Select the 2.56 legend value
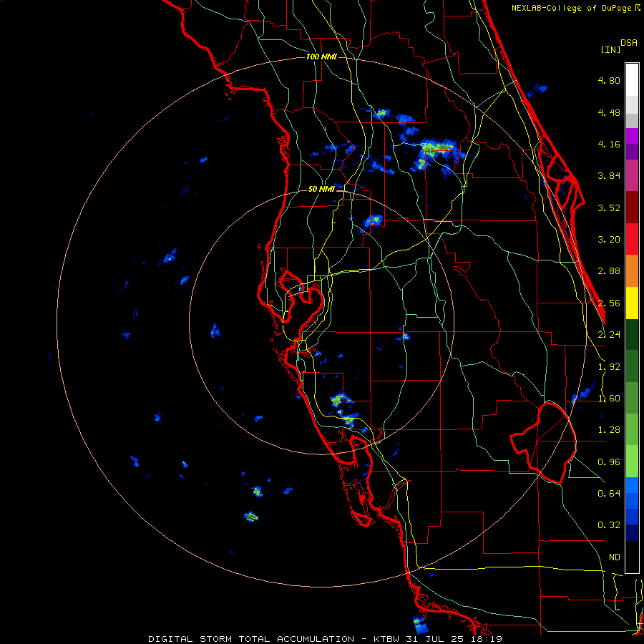Image resolution: width=644 pixels, height=644 pixels. (x=609, y=303)
